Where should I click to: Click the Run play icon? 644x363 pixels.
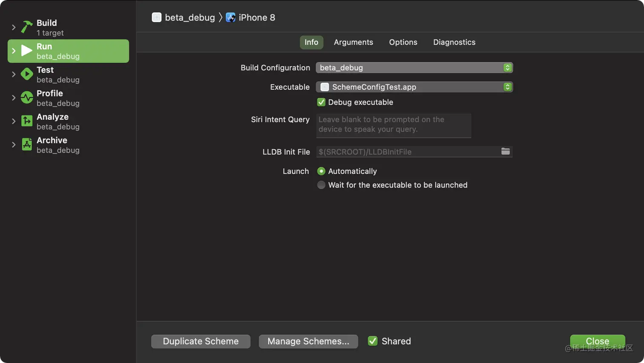tap(27, 51)
